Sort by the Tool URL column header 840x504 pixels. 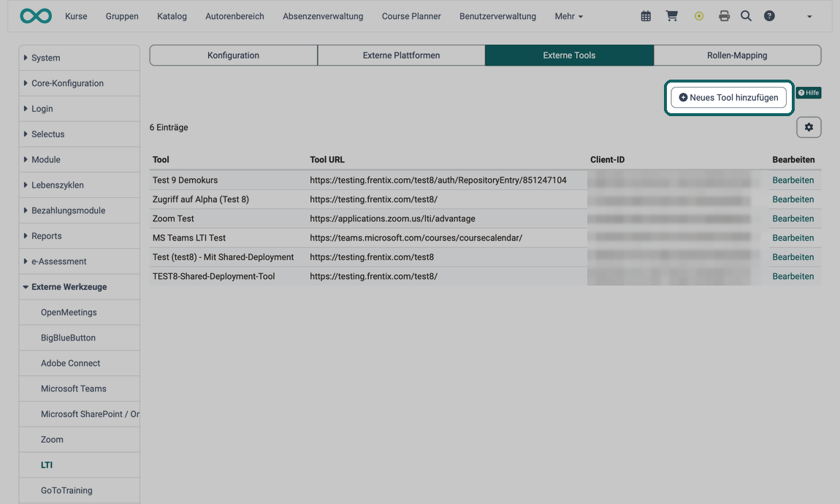[327, 160]
